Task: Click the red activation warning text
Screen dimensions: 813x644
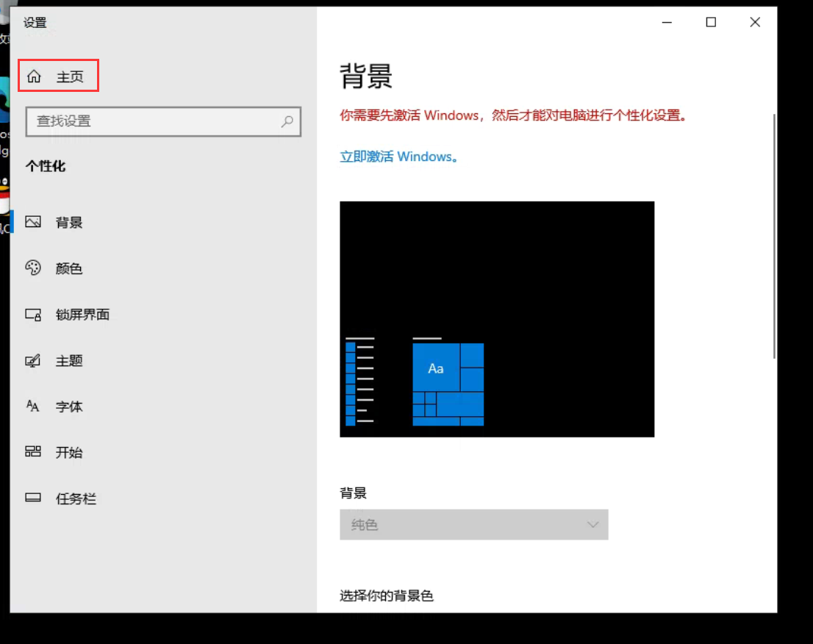Action: [x=513, y=115]
